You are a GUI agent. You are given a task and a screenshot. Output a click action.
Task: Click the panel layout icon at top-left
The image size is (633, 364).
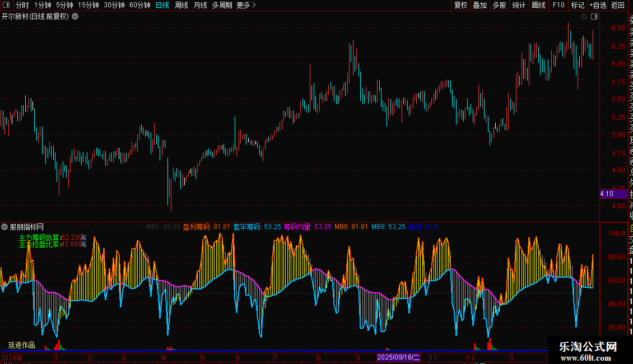click(x=6, y=5)
